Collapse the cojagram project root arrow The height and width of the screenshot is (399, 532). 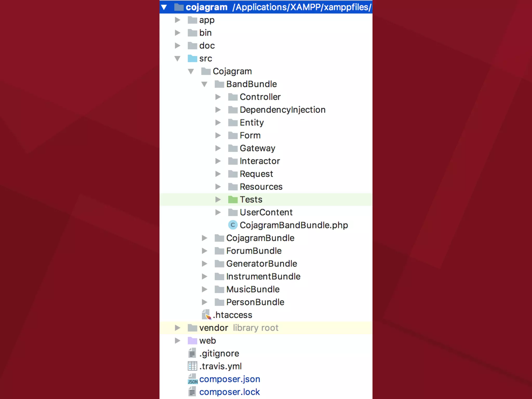pyautogui.click(x=164, y=7)
